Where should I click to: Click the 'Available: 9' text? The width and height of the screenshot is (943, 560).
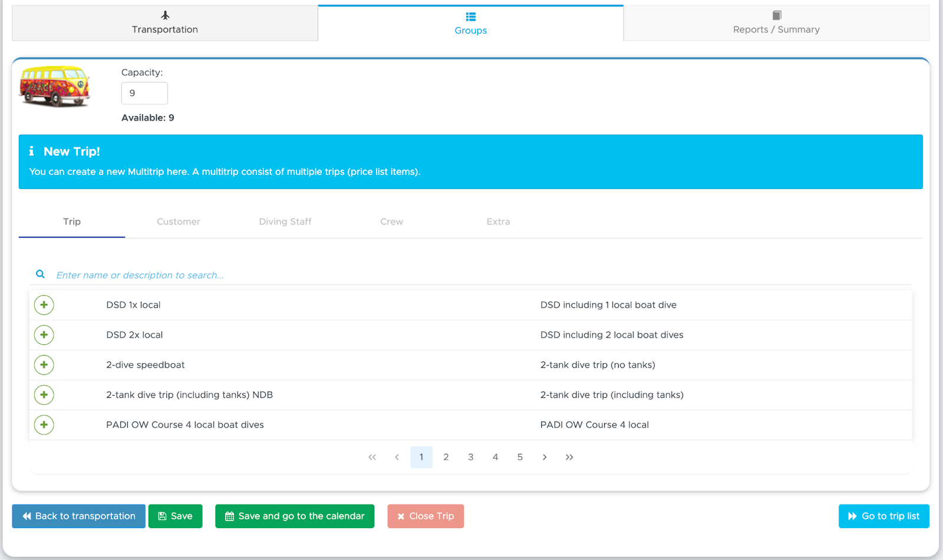tap(148, 118)
